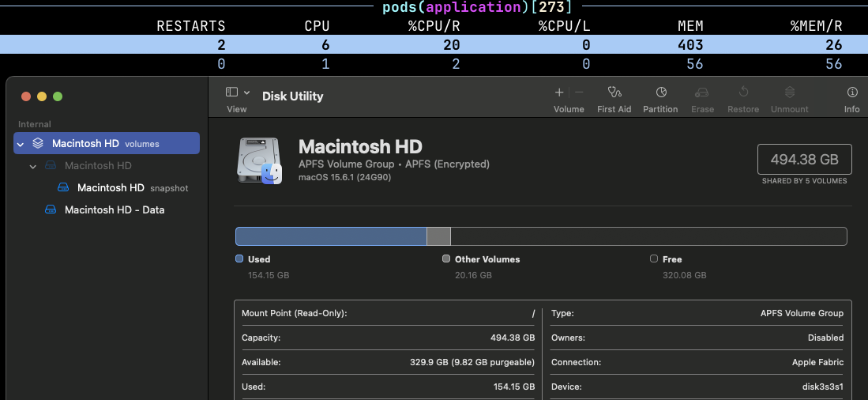Click the 494.38 GB capacity box
868x400 pixels.
pos(804,159)
